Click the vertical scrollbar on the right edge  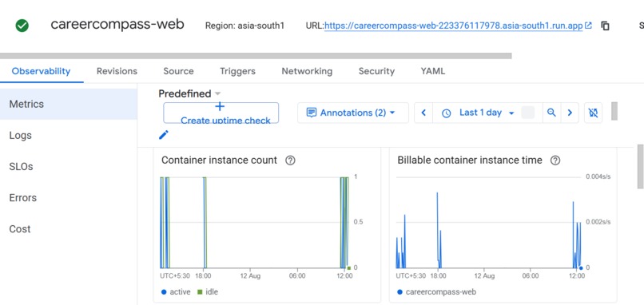pos(640,166)
